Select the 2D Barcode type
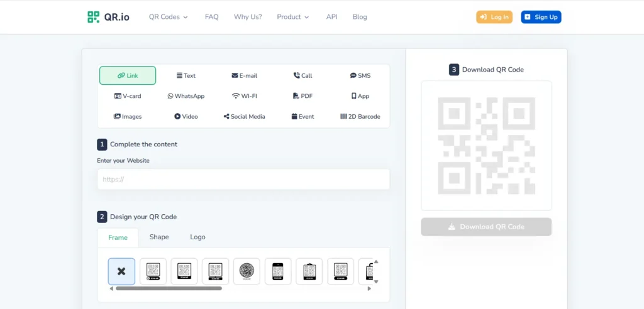Image resolution: width=644 pixels, height=309 pixels. point(360,117)
